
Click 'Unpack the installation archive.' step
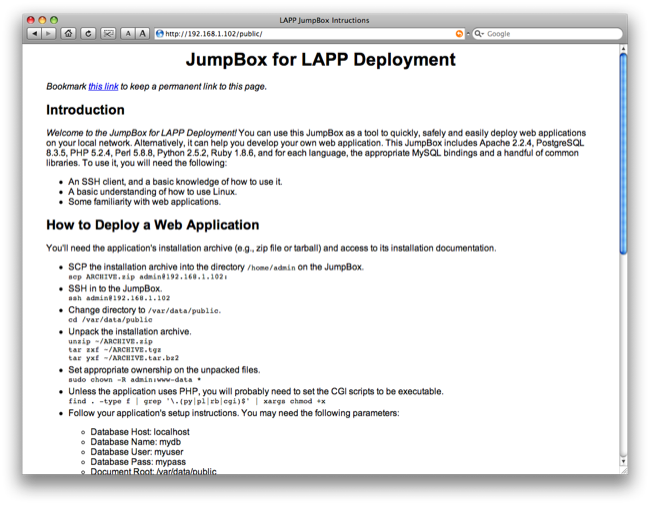[130, 331]
